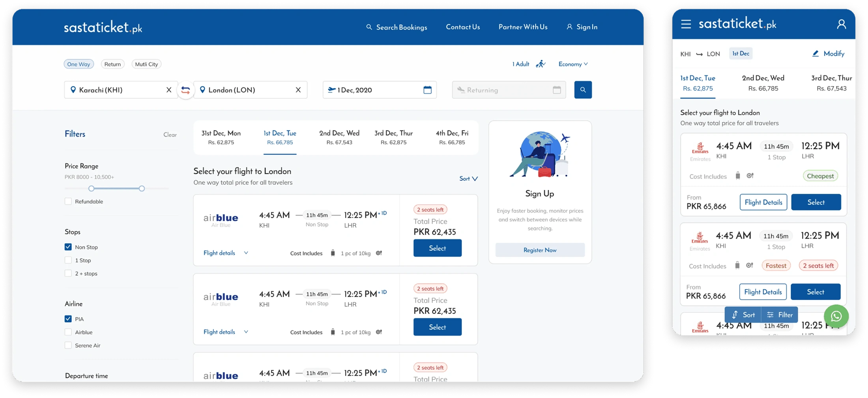Open the Sort dropdown above flight results
868x398 pixels.
pos(468,178)
